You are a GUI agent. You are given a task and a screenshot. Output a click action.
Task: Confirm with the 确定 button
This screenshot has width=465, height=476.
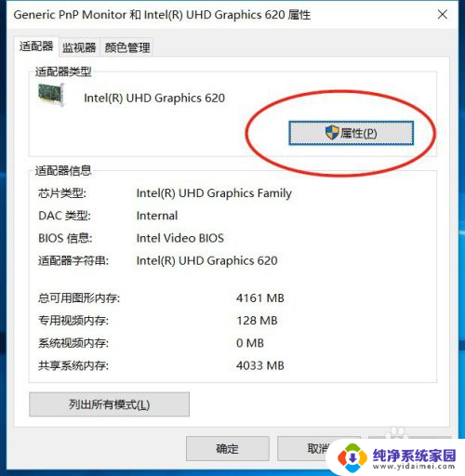click(227, 448)
